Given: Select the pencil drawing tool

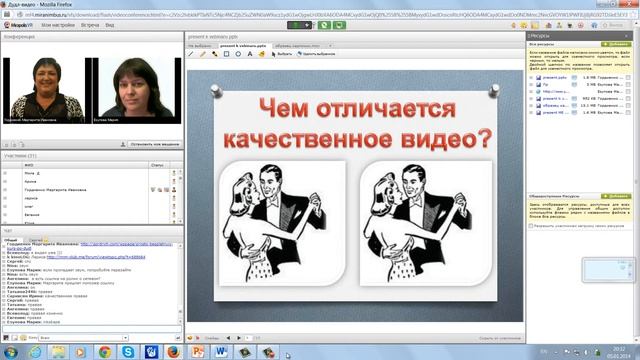Looking at the screenshot, I should pyautogui.click(x=202, y=54).
